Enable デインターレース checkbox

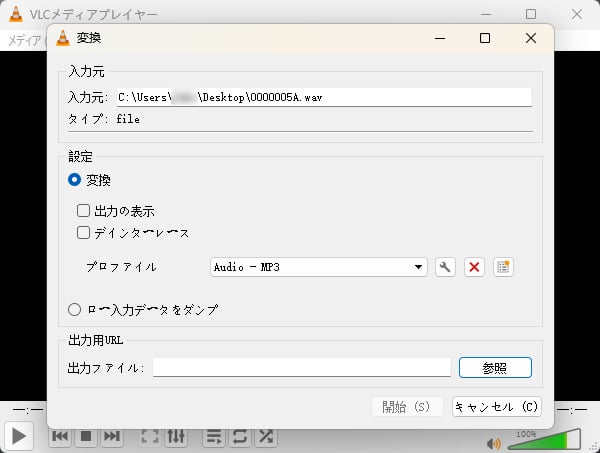tap(83, 233)
